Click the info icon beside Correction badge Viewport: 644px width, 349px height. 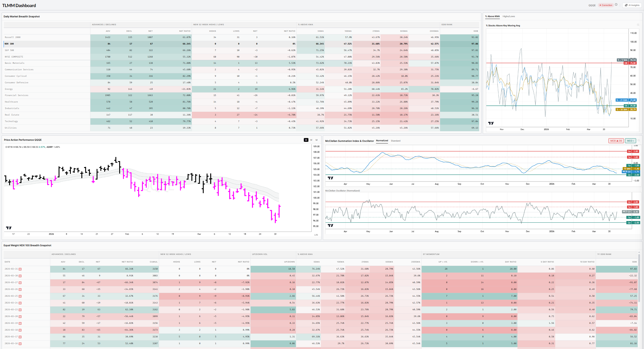point(616,5)
